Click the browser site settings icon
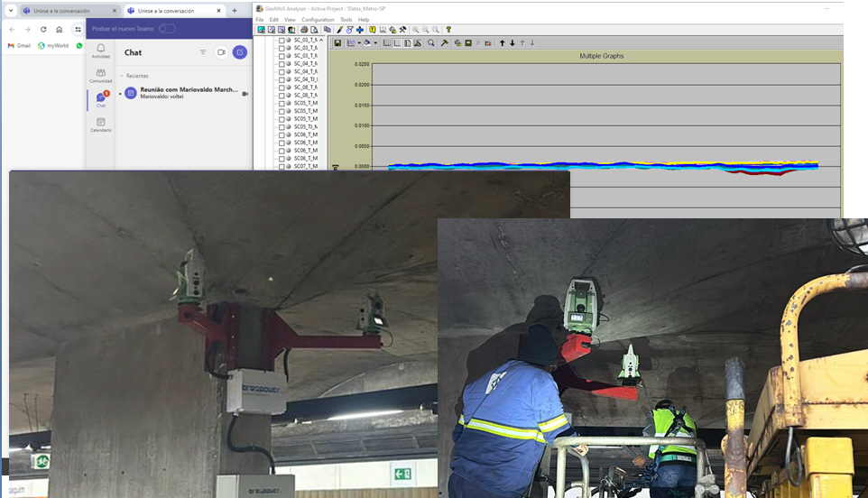 78,30
